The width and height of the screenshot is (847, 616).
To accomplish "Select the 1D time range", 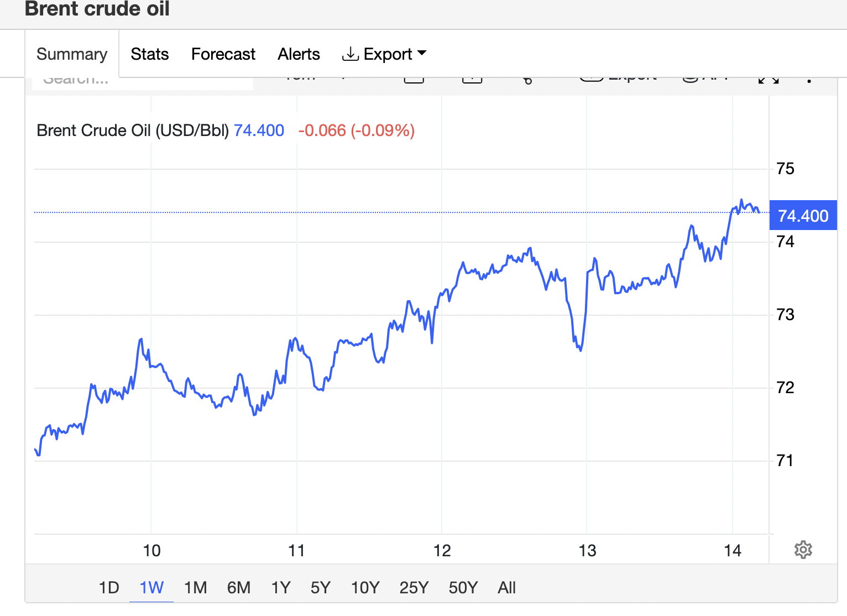I will pyautogui.click(x=109, y=587).
